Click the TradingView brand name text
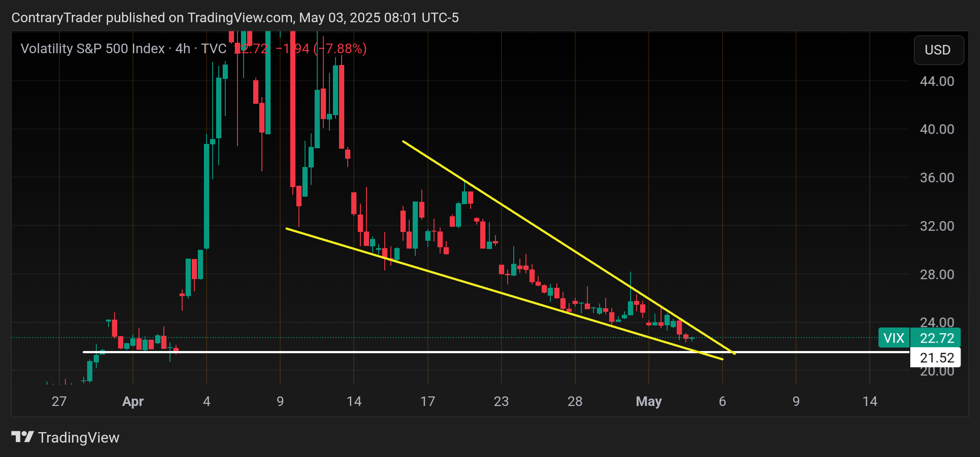The image size is (980, 457). (x=79, y=437)
